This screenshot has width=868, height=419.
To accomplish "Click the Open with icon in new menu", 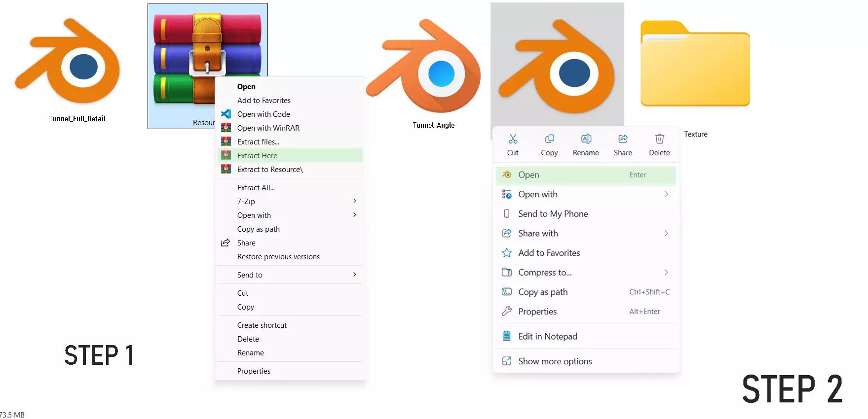I will coord(507,194).
